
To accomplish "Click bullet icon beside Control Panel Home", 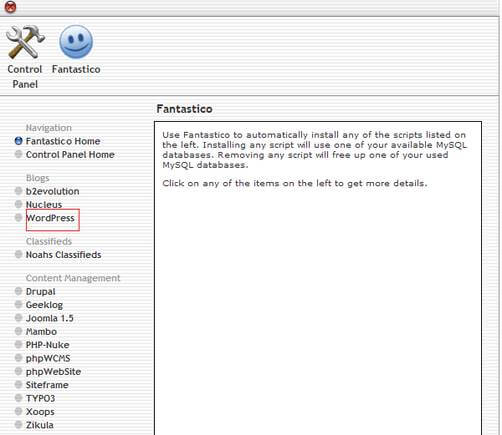I will point(19,154).
